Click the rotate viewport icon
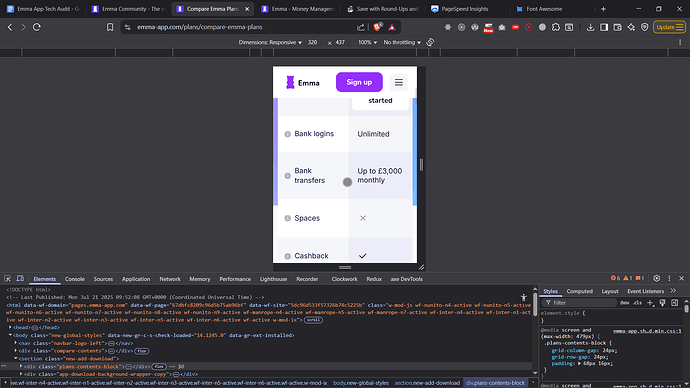The width and height of the screenshot is (690, 388). (430, 42)
